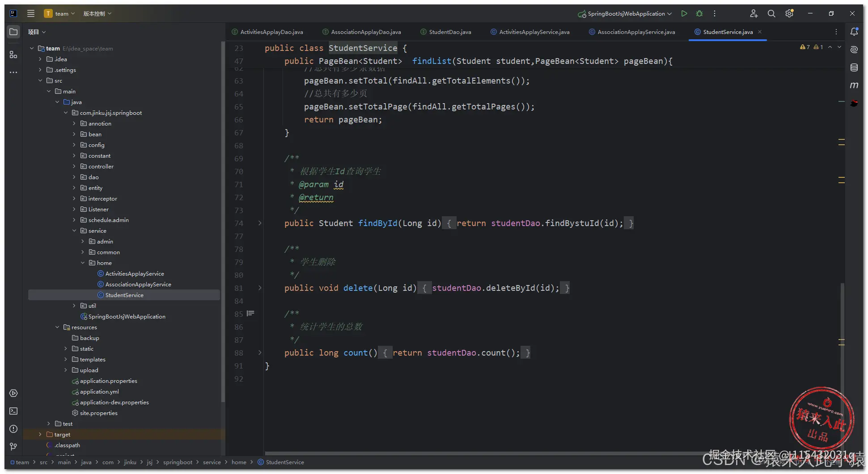Click the findBystuId method call
The image size is (868, 474).
coord(572,223)
